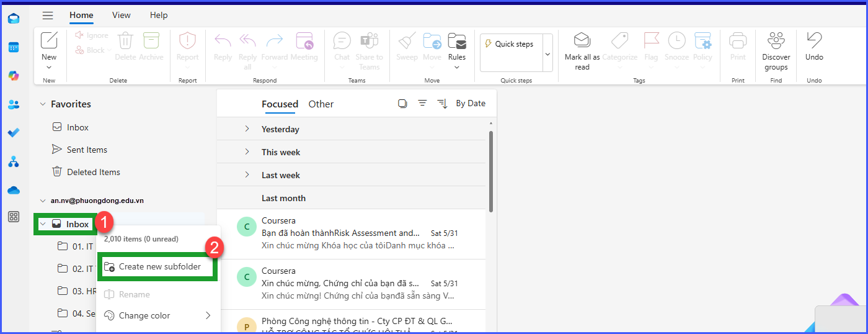Click the Snooze clock icon

677,41
